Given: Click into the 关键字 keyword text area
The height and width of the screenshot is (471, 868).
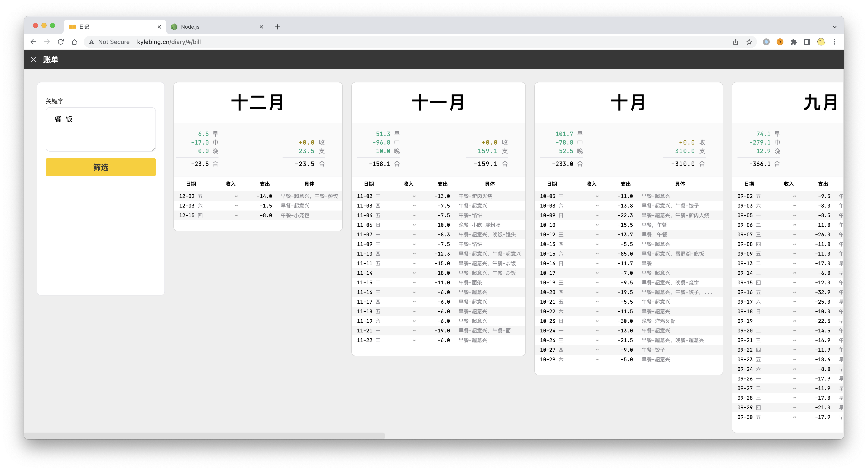Looking at the screenshot, I should (101, 130).
